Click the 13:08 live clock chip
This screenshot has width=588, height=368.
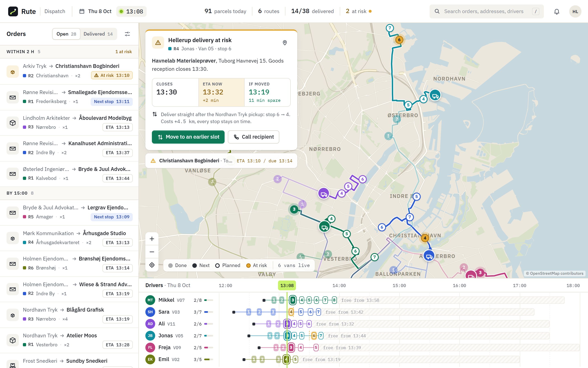(131, 11)
